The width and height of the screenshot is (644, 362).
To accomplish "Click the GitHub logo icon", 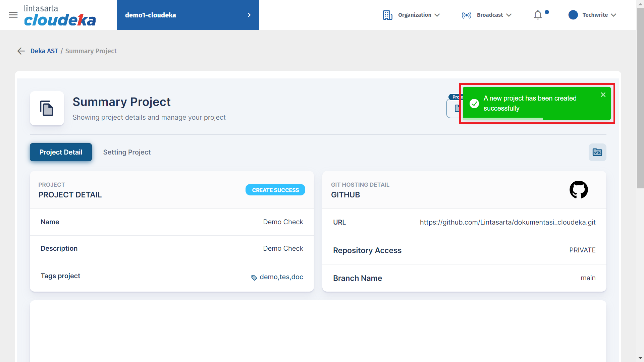I will pyautogui.click(x=579, y=190).
